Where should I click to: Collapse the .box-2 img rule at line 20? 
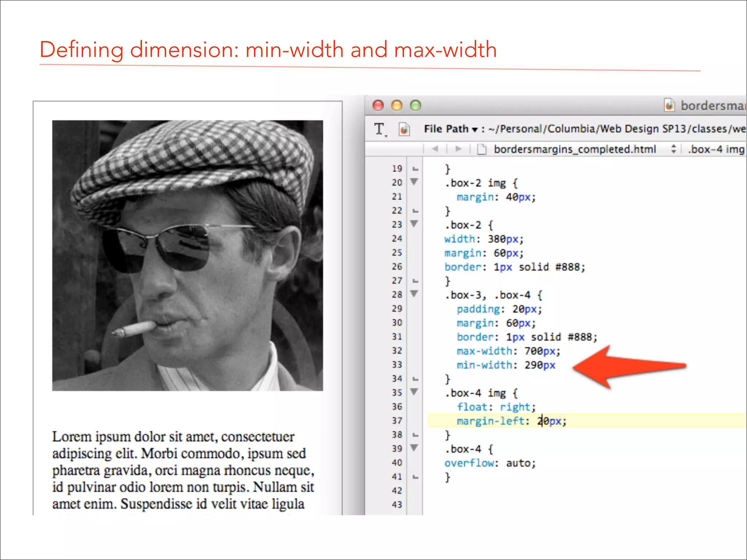[x=414, y=182]
